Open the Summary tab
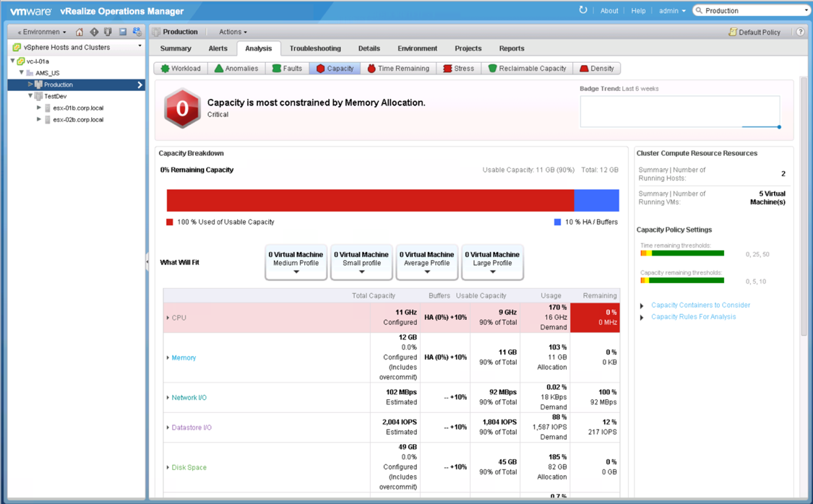This screenshot has width=813, height=504. coord(176,48)
